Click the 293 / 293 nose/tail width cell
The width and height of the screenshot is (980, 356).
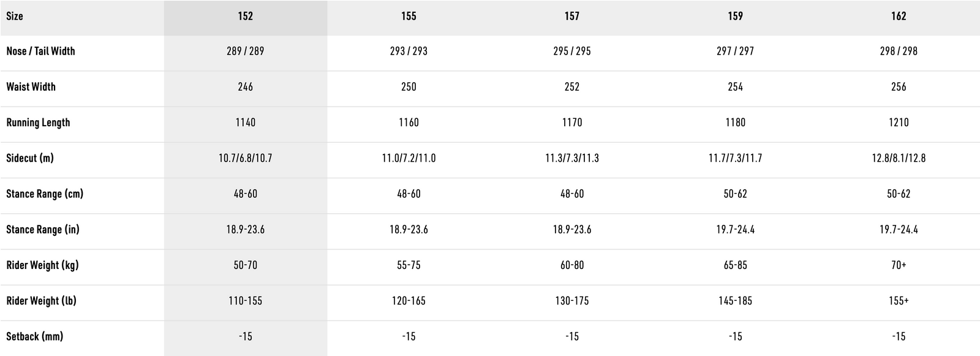409,51
